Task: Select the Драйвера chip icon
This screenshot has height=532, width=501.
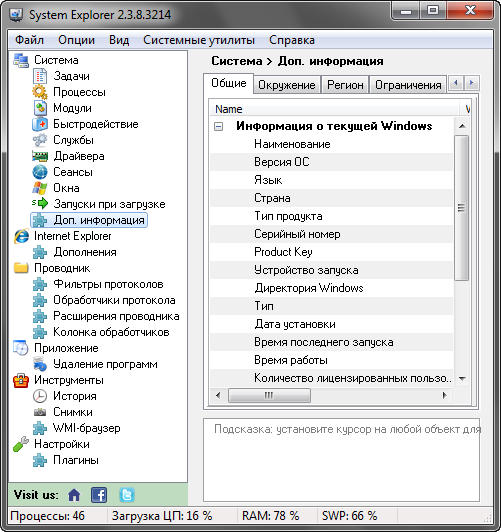Action: pos(40,156)
